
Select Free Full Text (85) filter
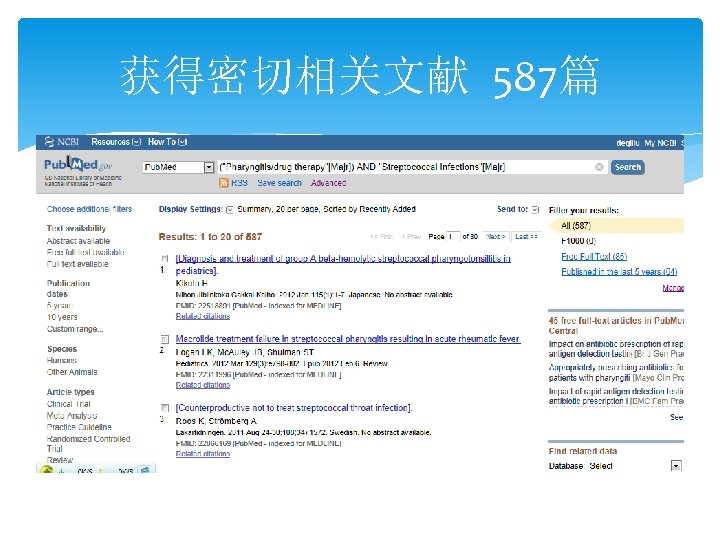[x=594, y=256]
